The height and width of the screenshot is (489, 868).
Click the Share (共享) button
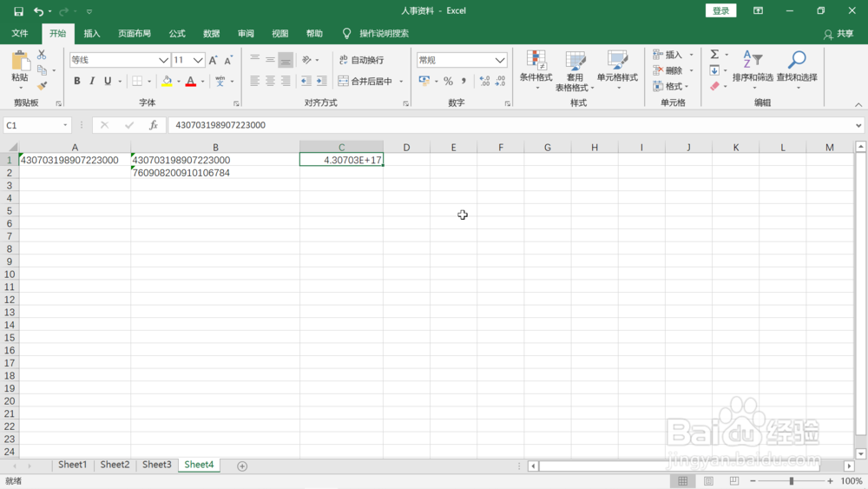[x=838, y=34]
